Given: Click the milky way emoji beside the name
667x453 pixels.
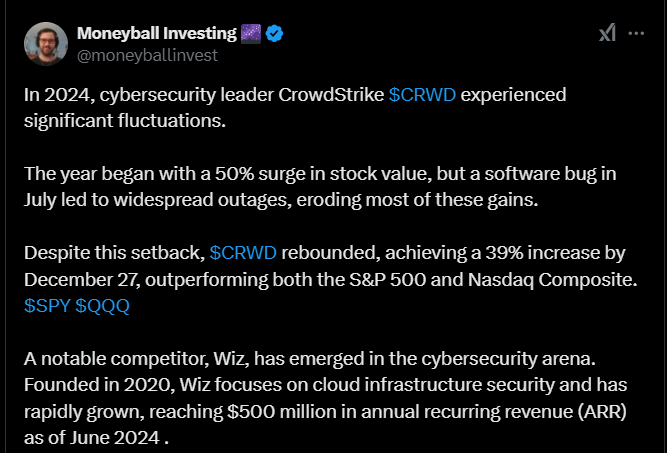Looking at the screenshot, I should [x=251, y=33].
